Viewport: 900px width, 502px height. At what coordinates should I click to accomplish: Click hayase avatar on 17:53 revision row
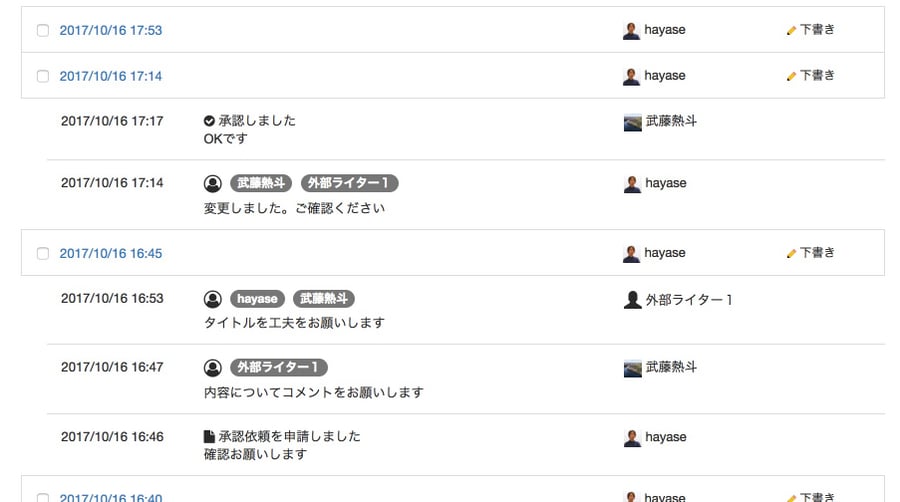click(631, 31)
